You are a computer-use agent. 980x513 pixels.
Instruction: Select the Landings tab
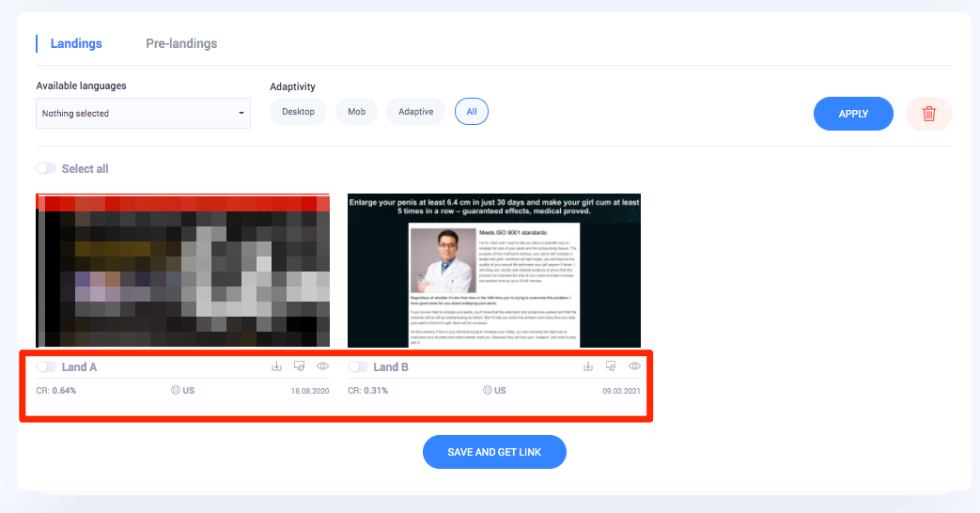76,43
